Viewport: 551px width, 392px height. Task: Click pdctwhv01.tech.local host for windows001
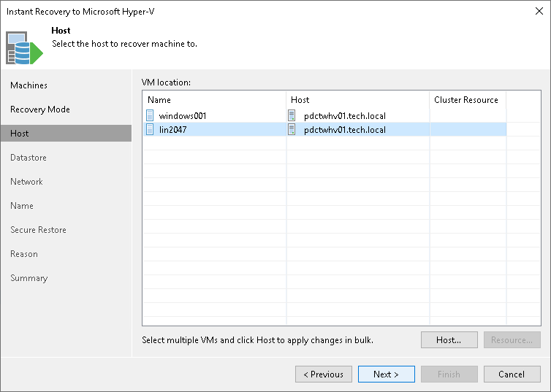coord(345,116)
